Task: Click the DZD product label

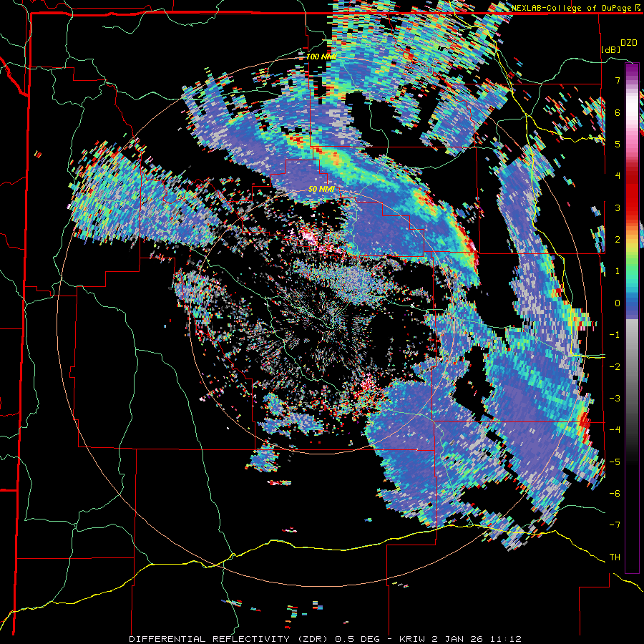Action: 628,43
